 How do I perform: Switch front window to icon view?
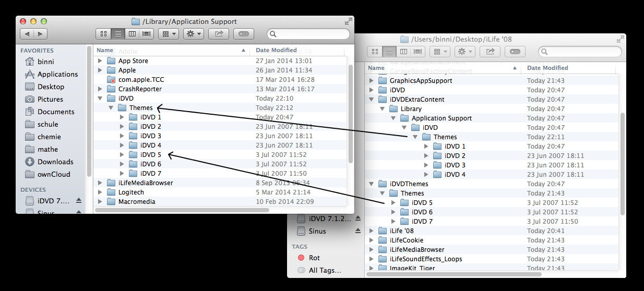tap(103, 34)
